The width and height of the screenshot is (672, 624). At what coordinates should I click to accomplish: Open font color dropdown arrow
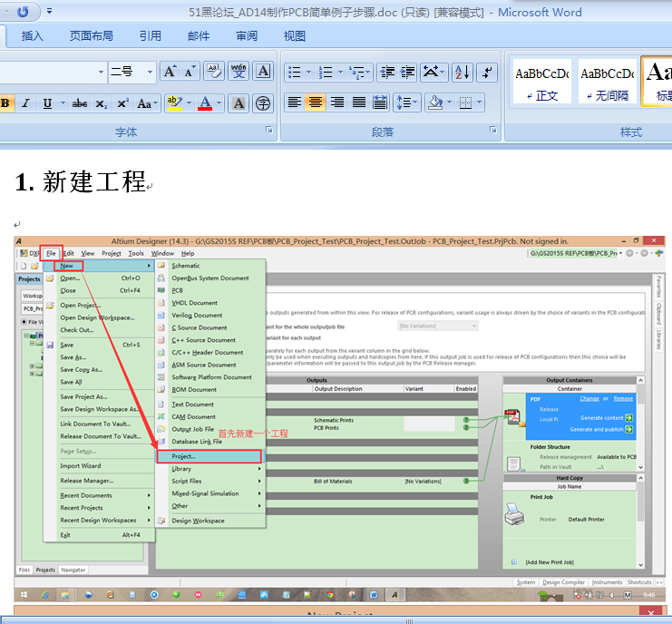tap(219, 102)
